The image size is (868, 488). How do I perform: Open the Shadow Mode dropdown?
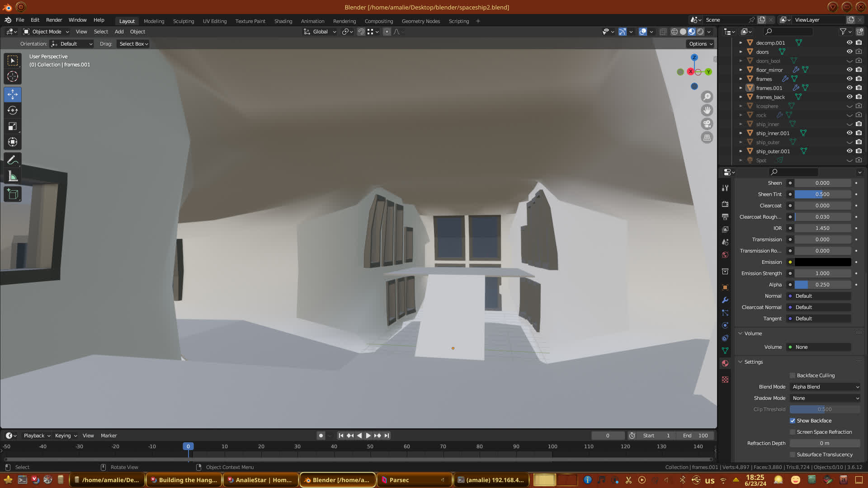(x=826, y=398)
